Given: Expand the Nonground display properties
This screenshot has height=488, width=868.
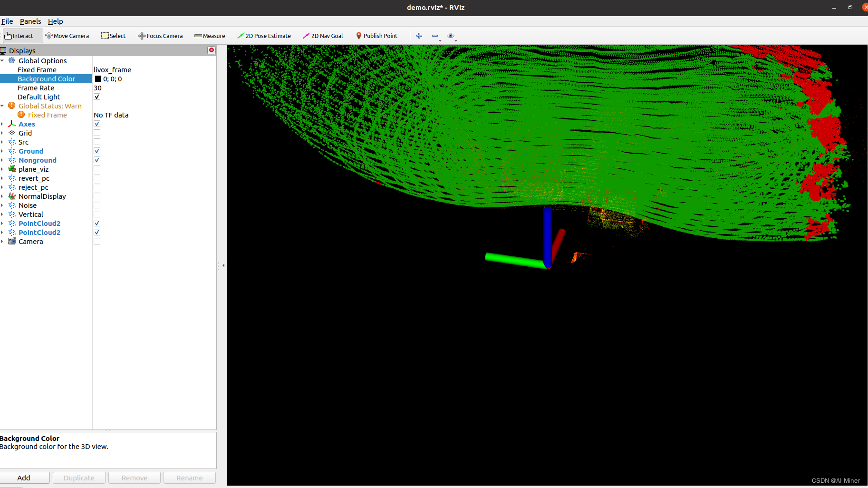Looking at the screenshot, I should 2,160.
